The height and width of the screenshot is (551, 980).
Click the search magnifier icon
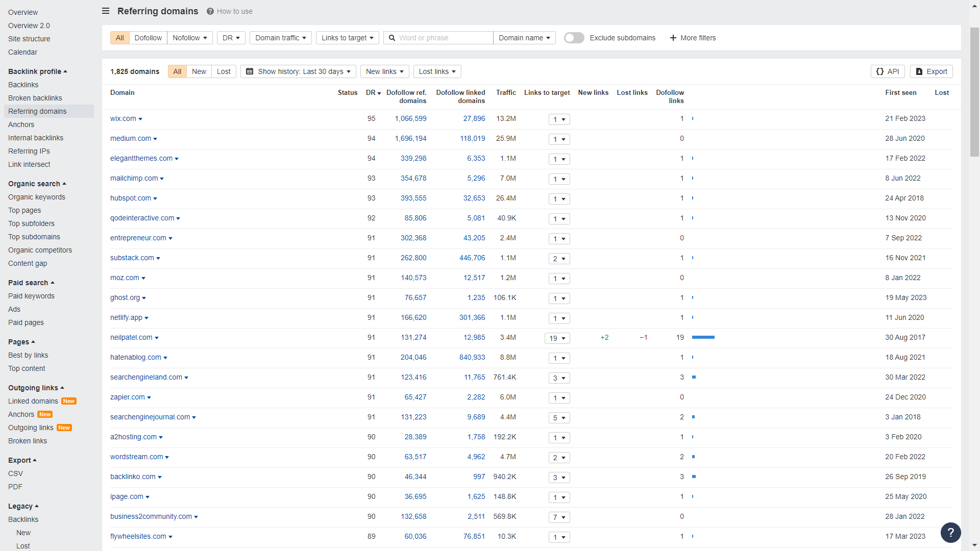[392, 38]
